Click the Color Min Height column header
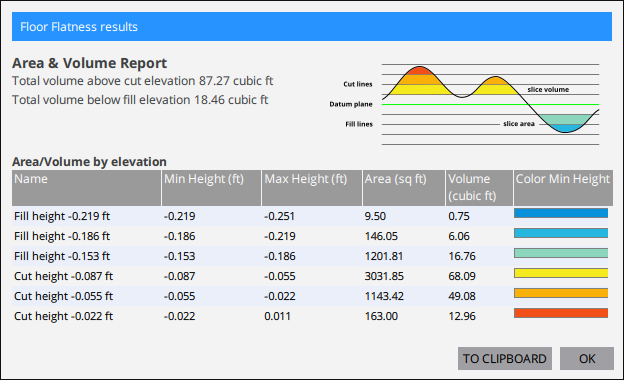The height and width of the screenshot is (380, 624). pyautogui.click(x=563, y=188)
